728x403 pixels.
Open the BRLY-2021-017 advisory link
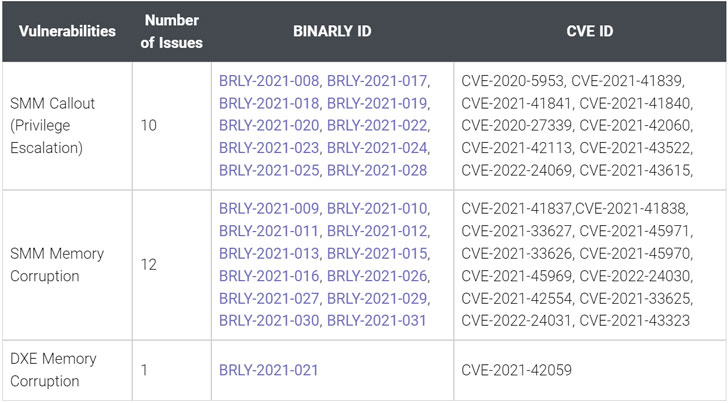[x=377, y=81]
